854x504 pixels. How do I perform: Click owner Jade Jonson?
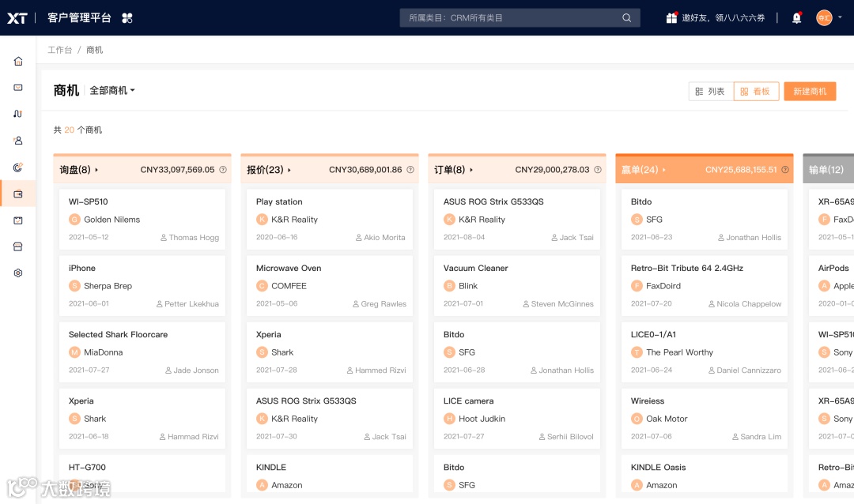click(x=191, y=370)
